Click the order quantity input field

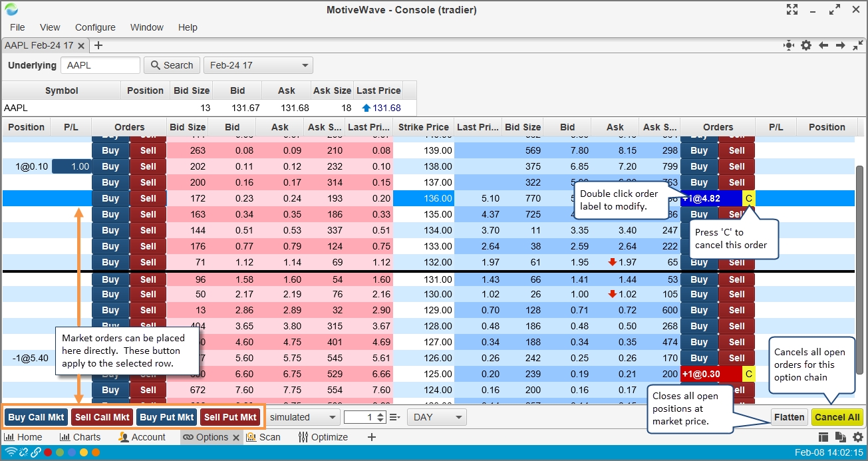pyautogui.click(x=360, y=417)
